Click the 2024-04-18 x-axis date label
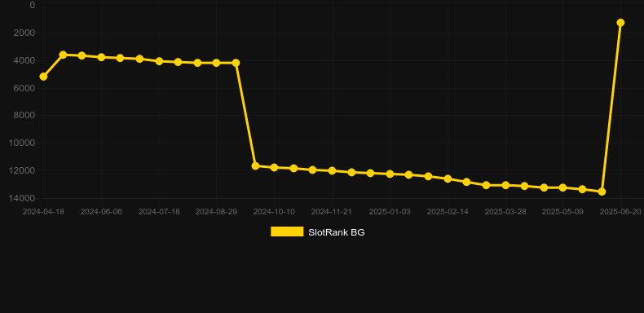 (x=43, y=212)
